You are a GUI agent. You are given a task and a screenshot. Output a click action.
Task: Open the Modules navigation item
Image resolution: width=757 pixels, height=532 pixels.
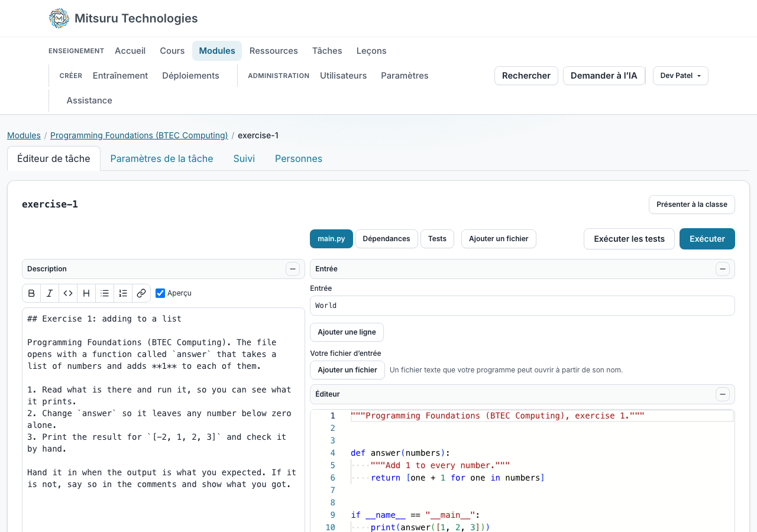(x=217, y=51)
